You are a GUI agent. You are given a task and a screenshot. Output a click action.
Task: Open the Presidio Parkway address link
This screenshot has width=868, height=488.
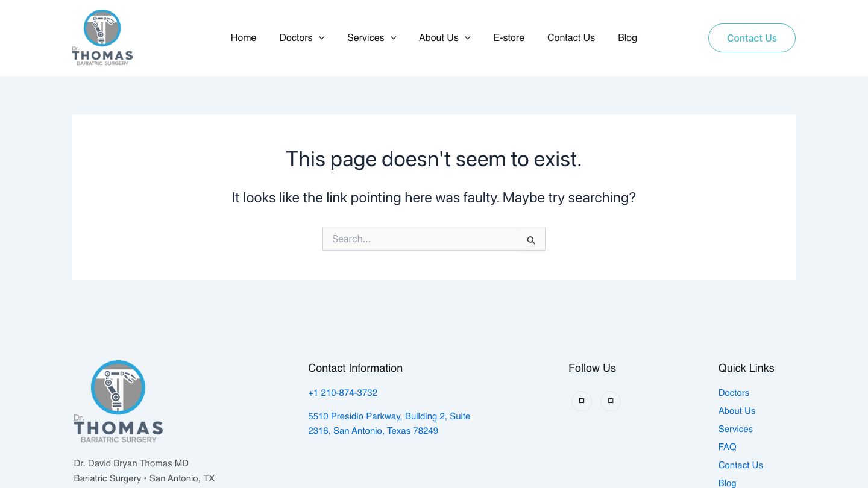389,424
